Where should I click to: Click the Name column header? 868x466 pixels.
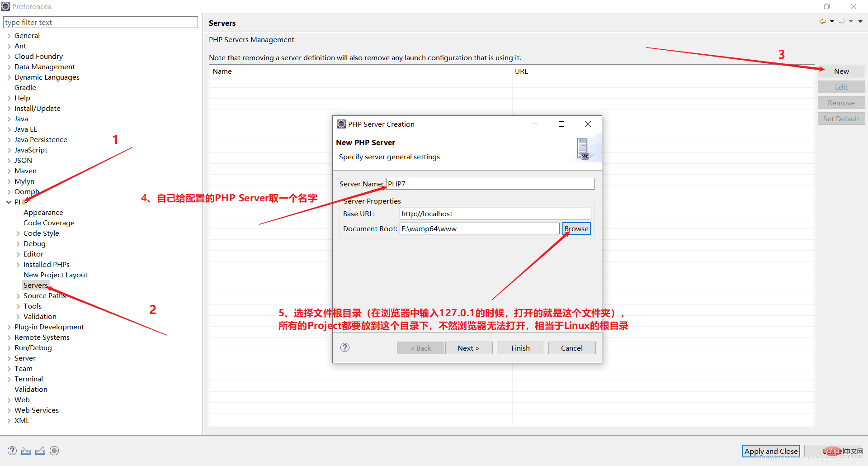(x=360, y=71)
